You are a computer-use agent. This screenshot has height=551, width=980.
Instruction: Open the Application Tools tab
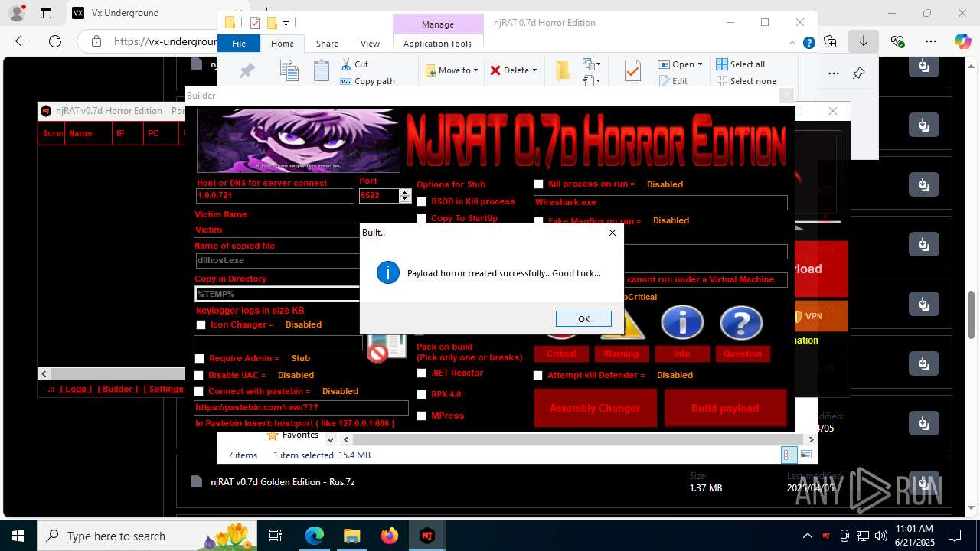tap(437, 44)
